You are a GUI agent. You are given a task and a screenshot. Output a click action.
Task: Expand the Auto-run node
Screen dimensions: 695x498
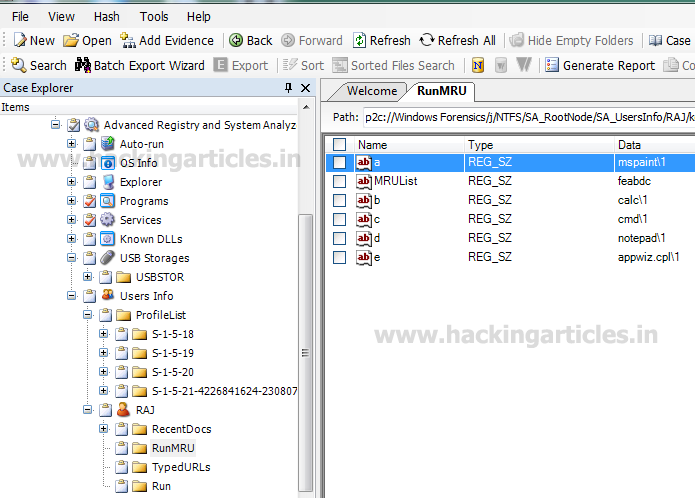click(71, 144)
